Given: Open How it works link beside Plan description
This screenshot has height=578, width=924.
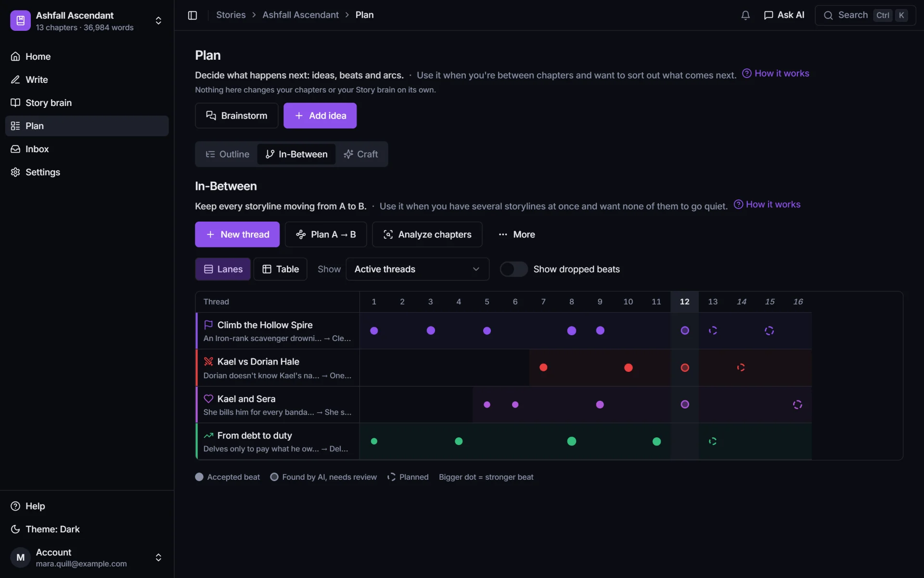Looking at the screenshot, I should 776,73.
